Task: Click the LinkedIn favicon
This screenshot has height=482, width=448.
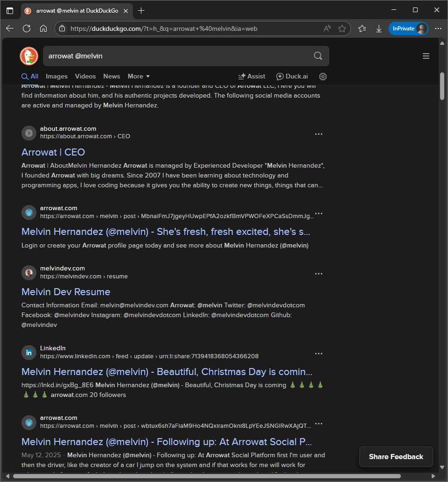Action: (29, 353)
